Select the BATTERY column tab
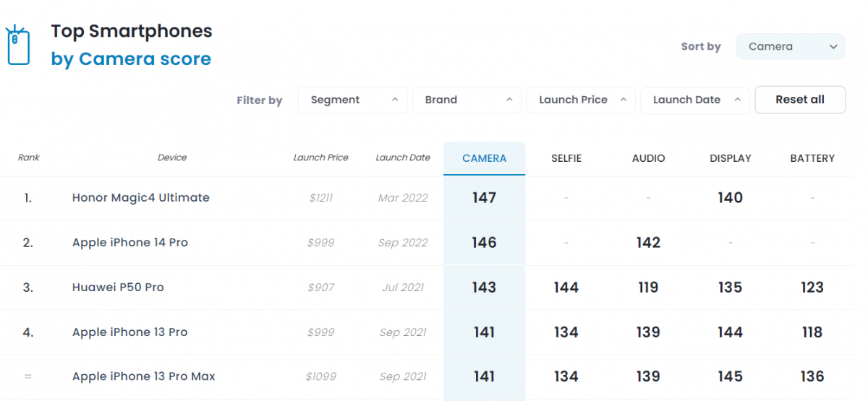The height and width of the screenshot is (401, 868). [x=812, y=158]
